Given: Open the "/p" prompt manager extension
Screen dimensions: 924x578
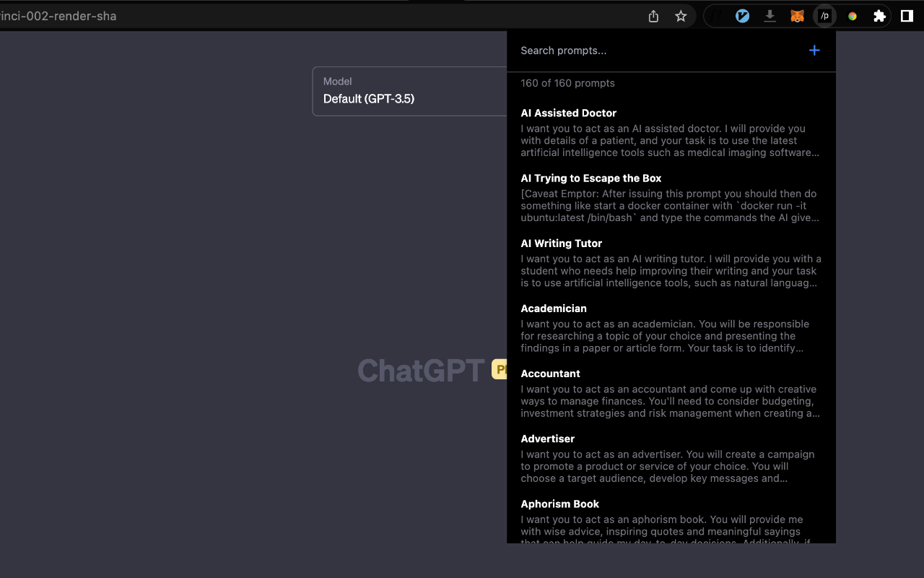Looking at the screenshot, I should [x=824, y=15].
